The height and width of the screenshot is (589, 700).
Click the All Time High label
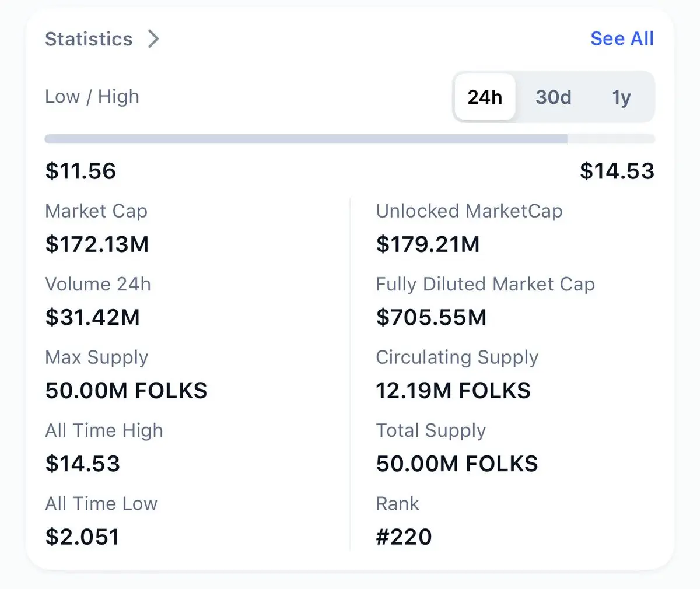click(104, 430)
